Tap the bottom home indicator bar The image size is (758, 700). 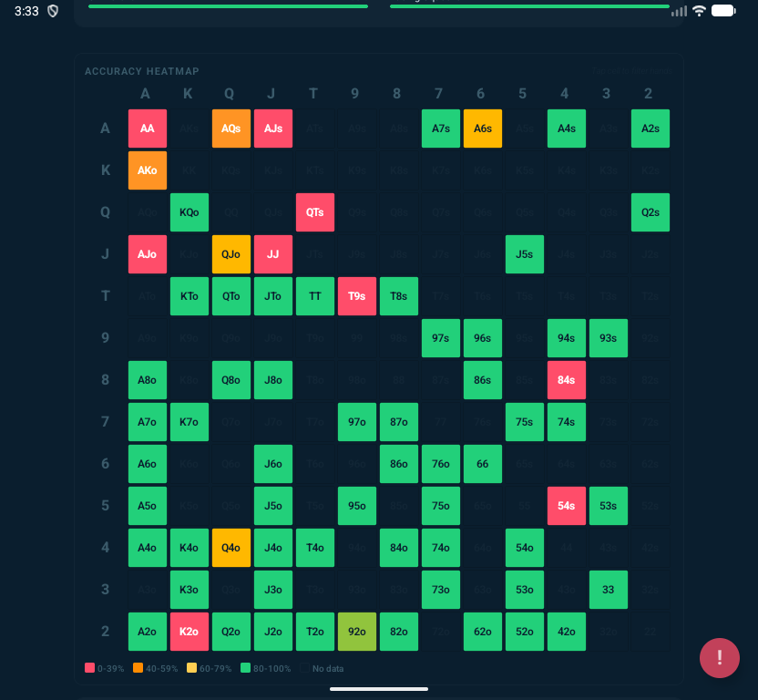[x=378, y=689]
